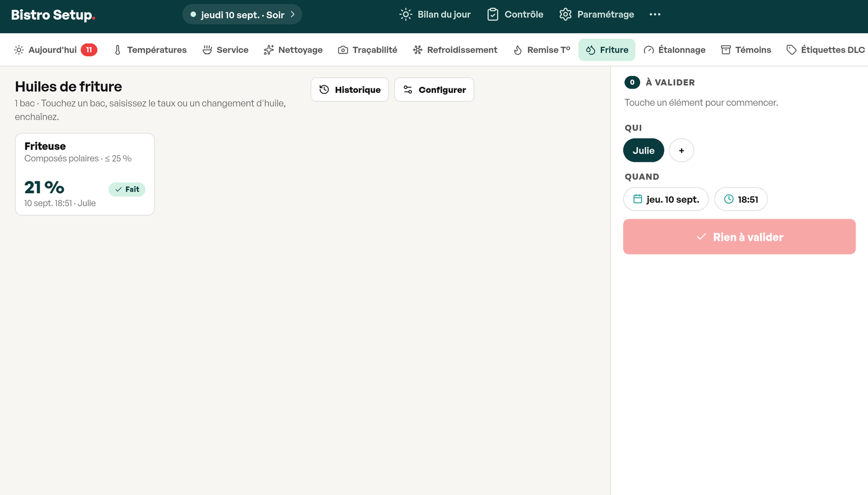Click the sparkles icon on Nettoyage
Screen dimensions: 868x495
269,50
